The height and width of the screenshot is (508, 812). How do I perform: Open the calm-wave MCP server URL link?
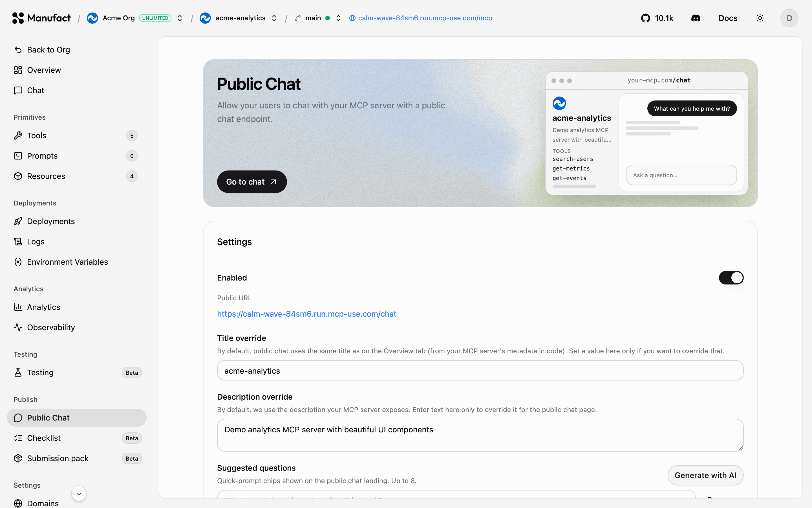pyautogui.click(x=425, y=18)
